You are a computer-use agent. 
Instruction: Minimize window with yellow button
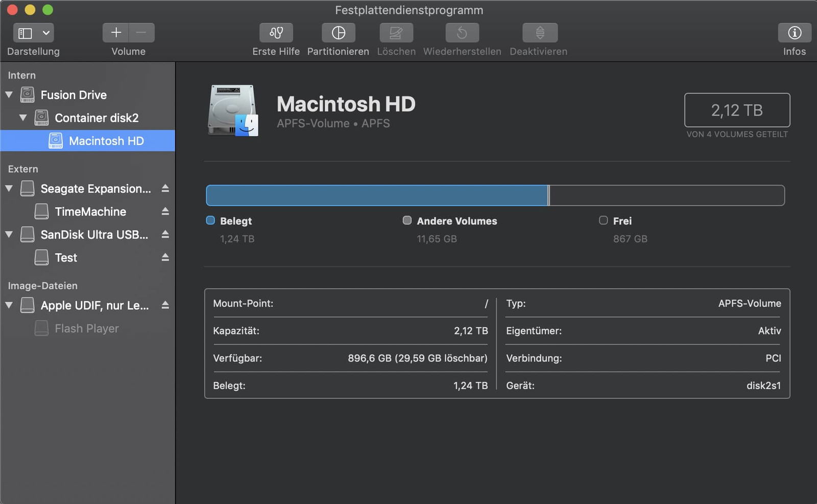pos(30,10)
